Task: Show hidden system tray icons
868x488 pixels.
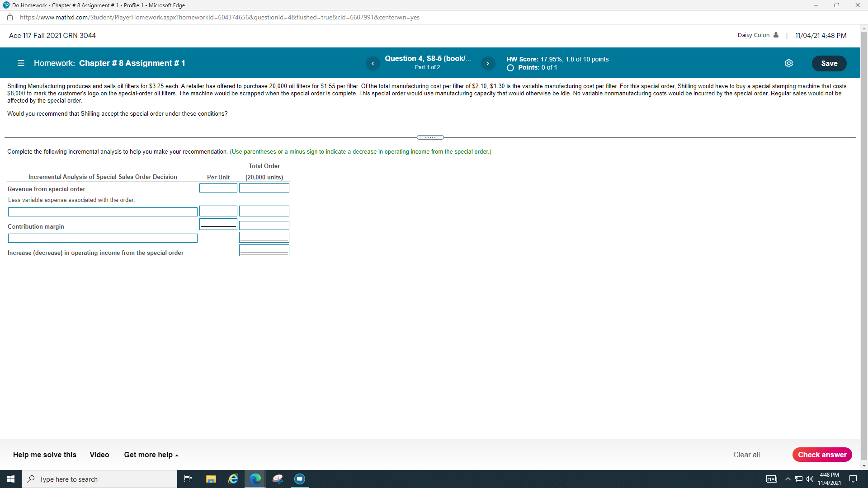Action: coord(788,479)
